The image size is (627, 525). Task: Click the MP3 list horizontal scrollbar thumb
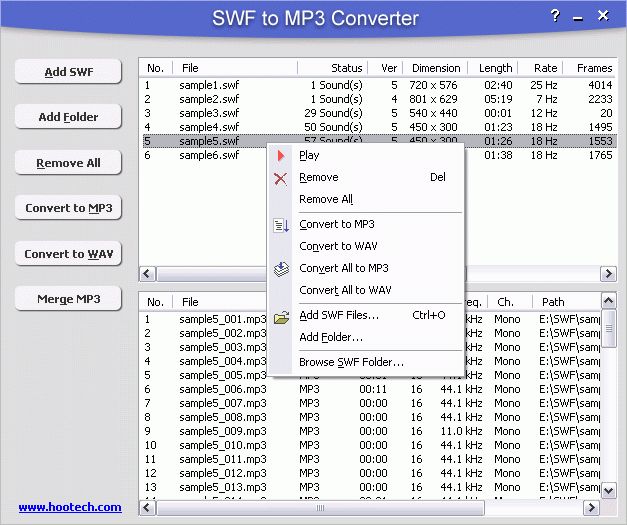coord(320,508)
